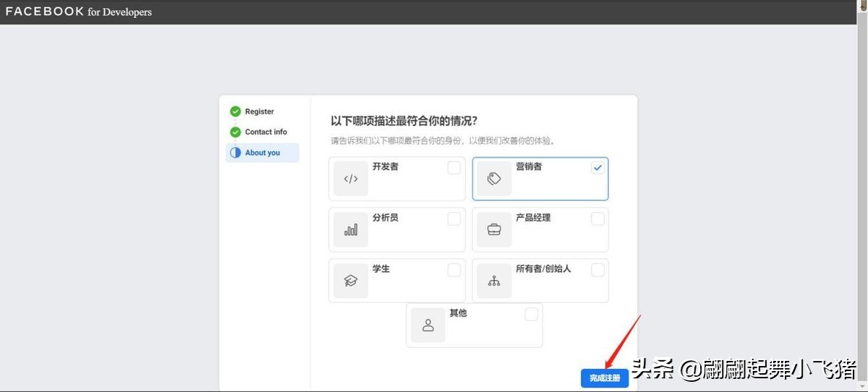Click the 其他 card label

coord(458,313)
